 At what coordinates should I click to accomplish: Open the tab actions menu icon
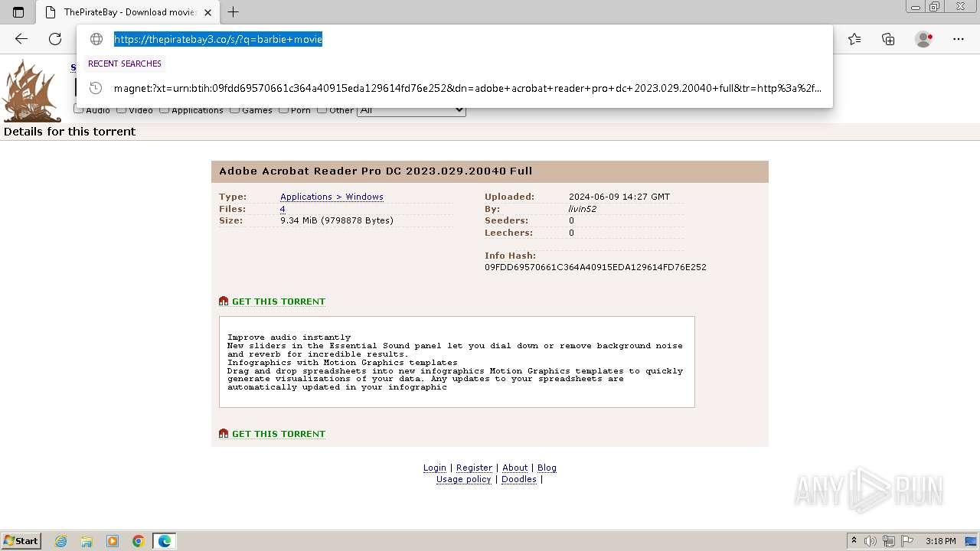coord(18,12)
